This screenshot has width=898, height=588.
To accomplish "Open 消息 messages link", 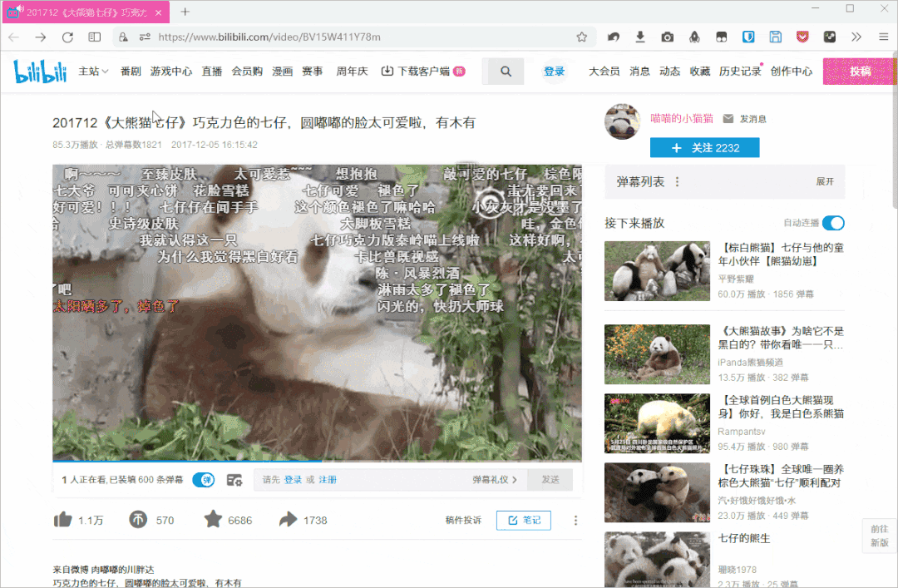I will (639, 72).
